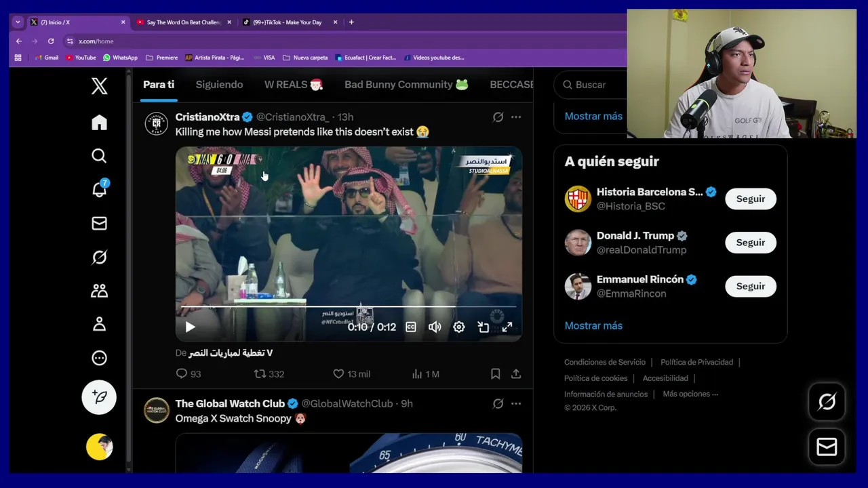Open three-dot menu on CristianoXtra post

point(516,117)
